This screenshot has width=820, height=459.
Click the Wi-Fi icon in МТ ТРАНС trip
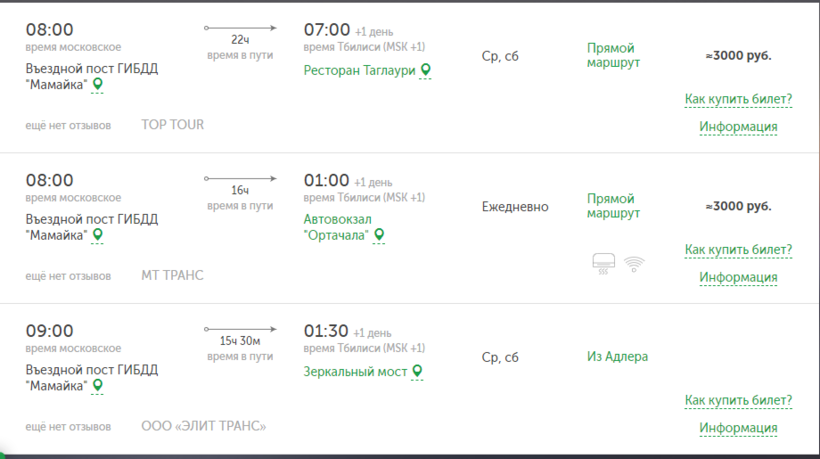coord(634,264)
